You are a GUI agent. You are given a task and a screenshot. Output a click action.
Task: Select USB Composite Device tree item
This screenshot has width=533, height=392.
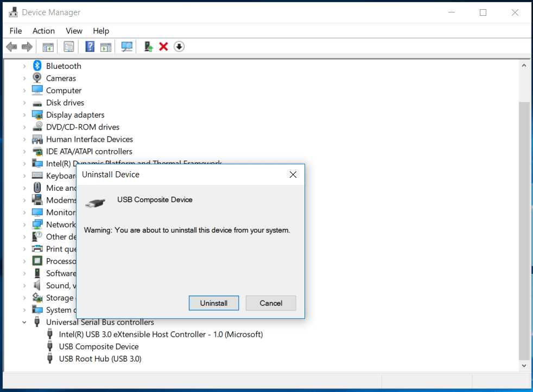pos(99,346)
